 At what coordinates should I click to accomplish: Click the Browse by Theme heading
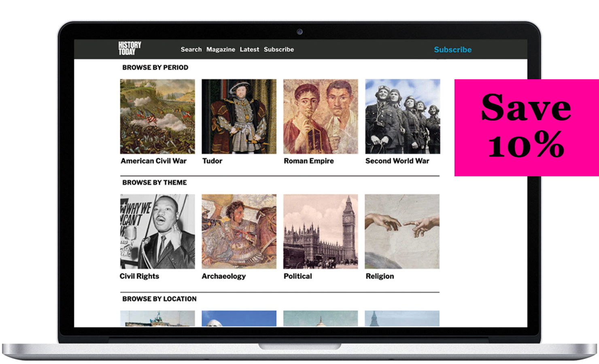(155, 182)
